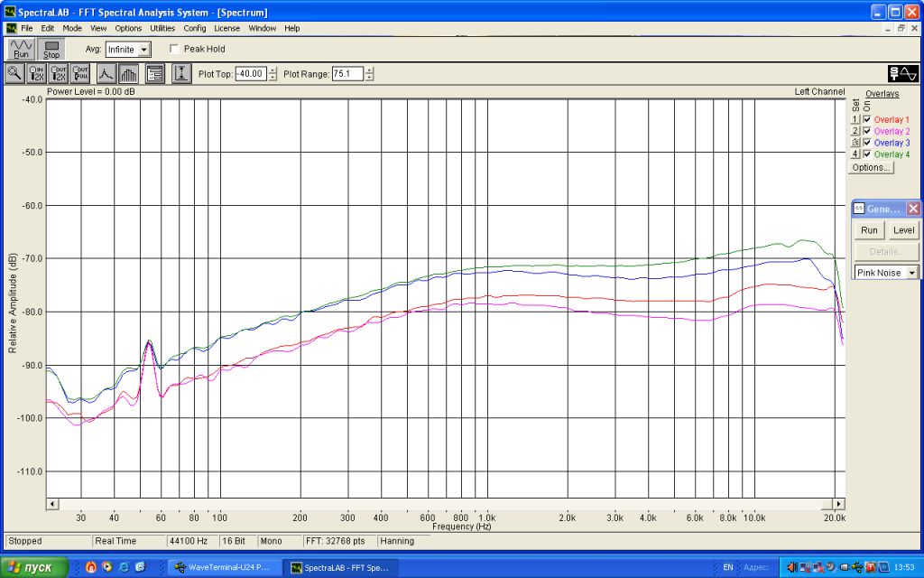Viewport: 924px width, 578px height.
Task: Click the signal generator icon at toolbar right
Action: point(902,74)
